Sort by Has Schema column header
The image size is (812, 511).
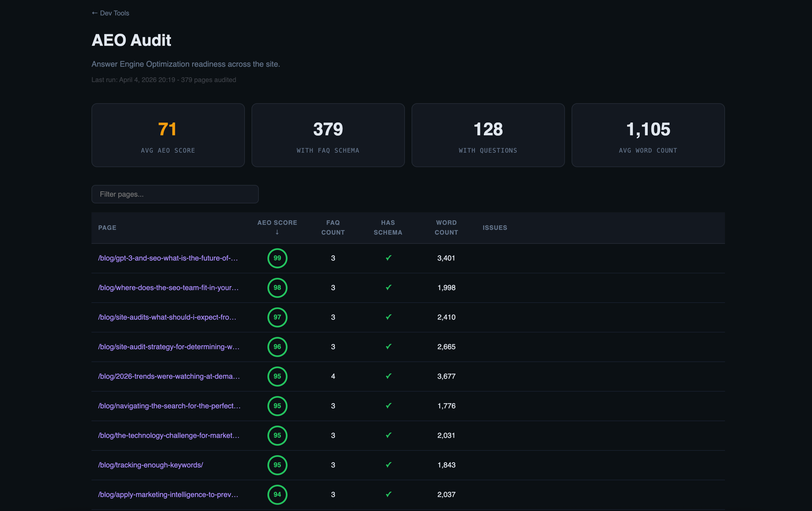click(x=388, y=227)
